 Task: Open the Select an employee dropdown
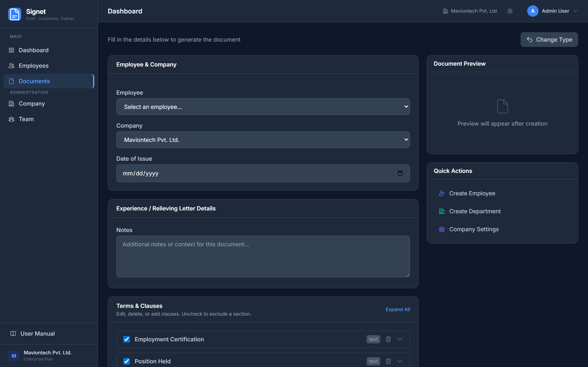[263, 107]
